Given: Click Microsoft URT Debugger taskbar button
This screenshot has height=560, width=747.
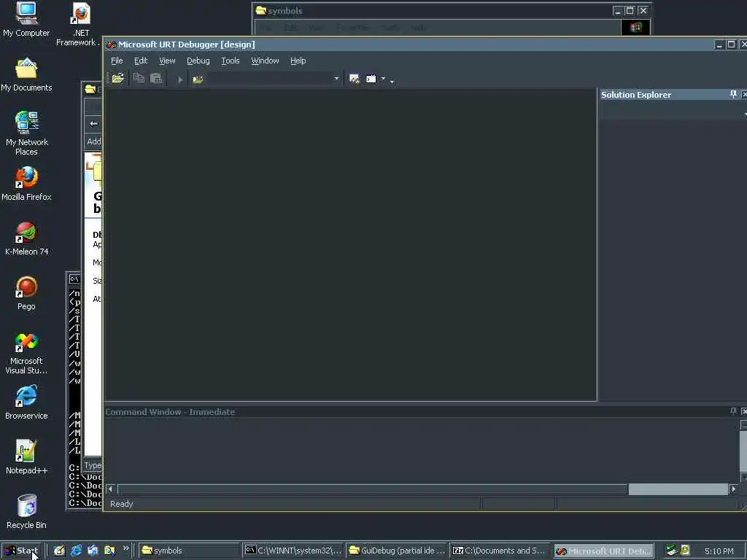Looking at the screenshot, I should click(x=603, y=551).
